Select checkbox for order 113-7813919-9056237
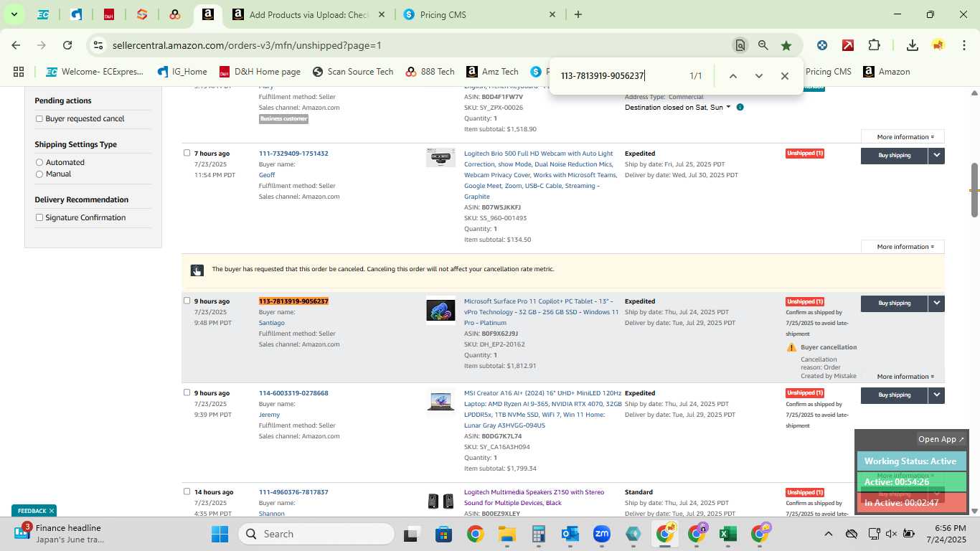The width and height of the screenshot is (980, 551). click(x=187, y=301)
